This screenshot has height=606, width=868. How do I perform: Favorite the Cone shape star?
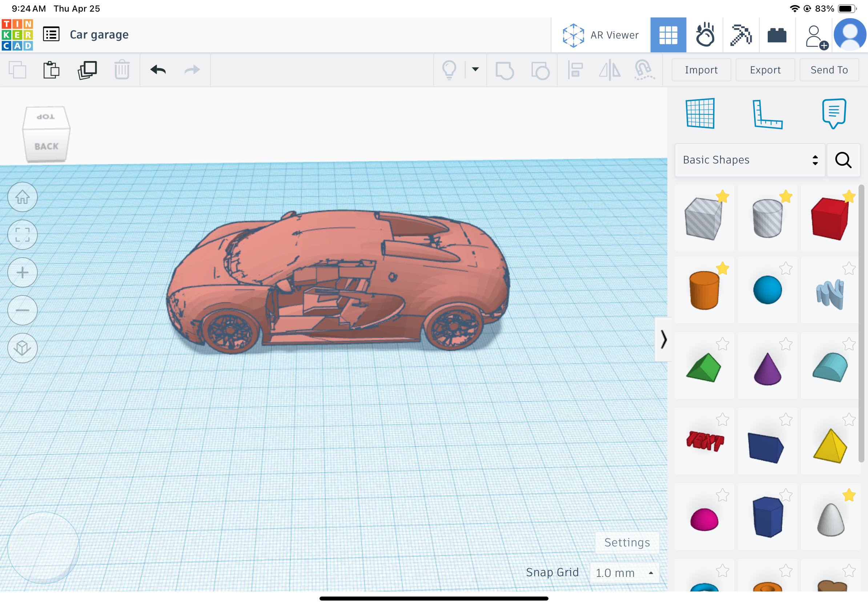(785, 344)
